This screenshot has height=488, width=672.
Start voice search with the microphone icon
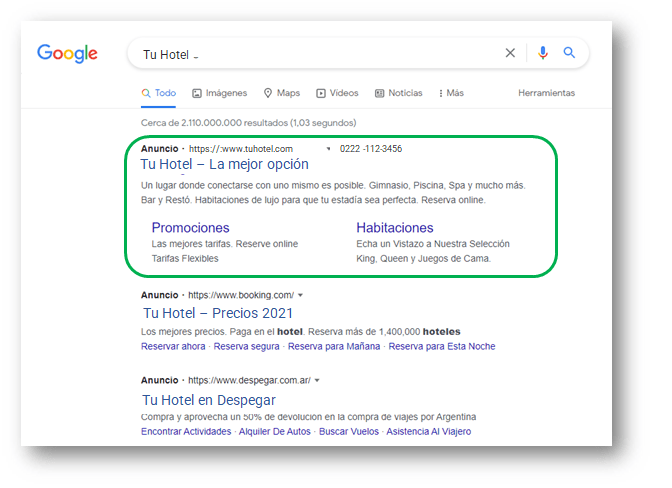pos(543,53)
